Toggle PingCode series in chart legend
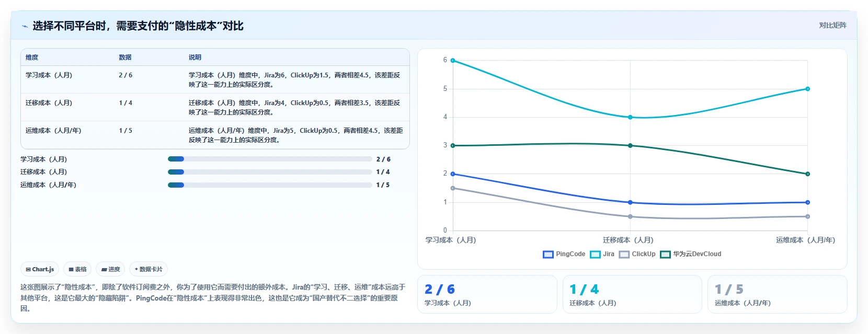The height and width of the screenshot is (334, 868). coord(564,254)
